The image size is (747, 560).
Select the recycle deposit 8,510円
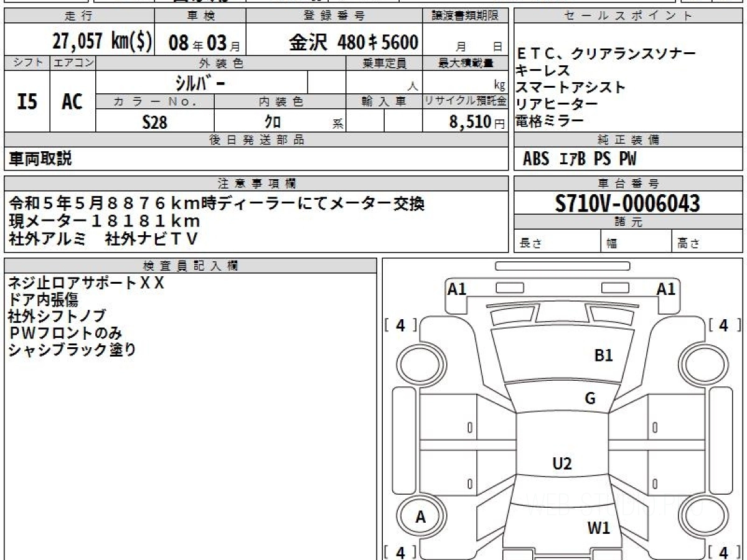(477, 122)
